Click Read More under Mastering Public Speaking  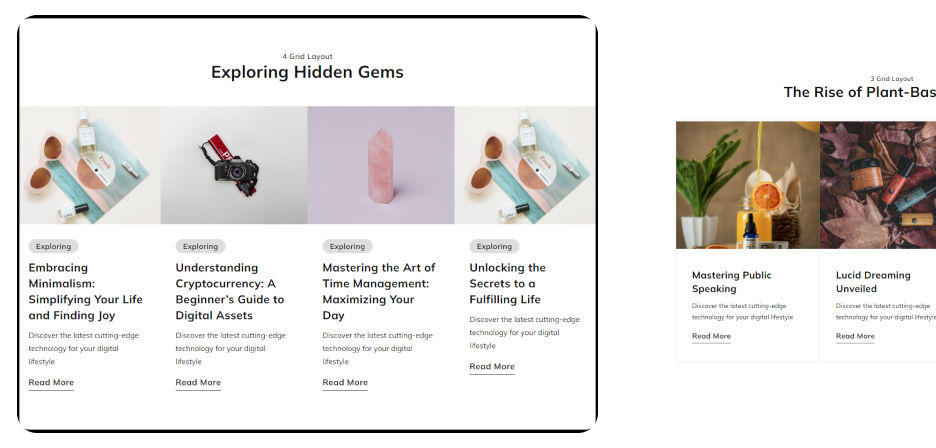coord(711,336)
